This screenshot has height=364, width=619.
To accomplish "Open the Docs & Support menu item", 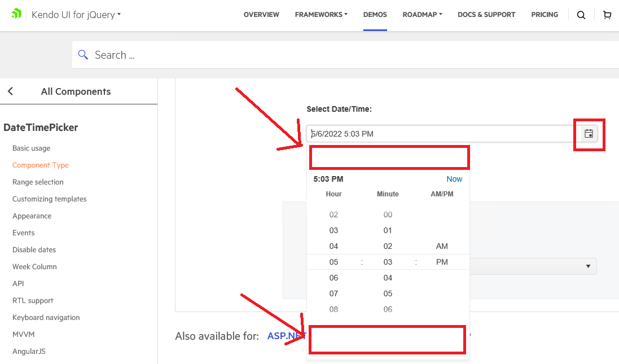I will (x=486, y=15).
